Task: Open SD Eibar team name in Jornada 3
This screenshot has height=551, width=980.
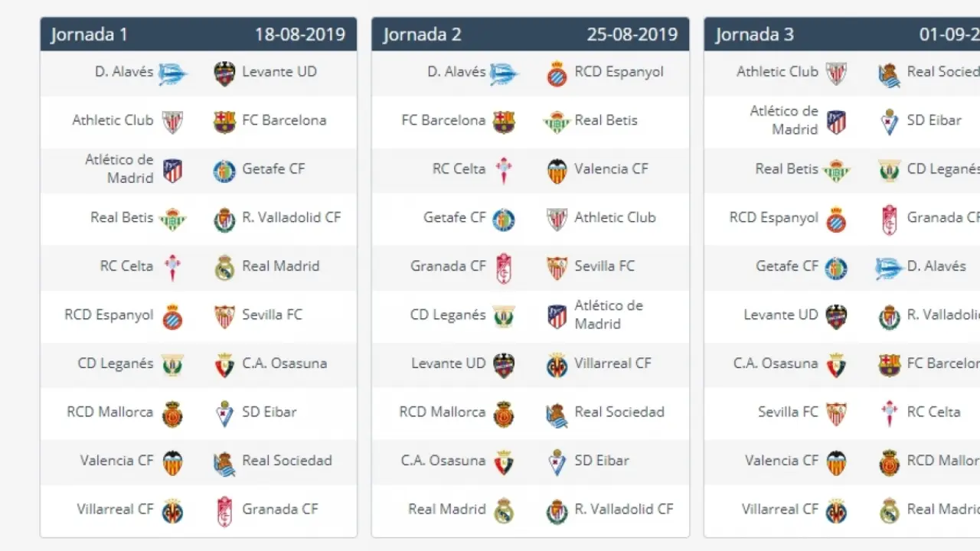Action: [x=934, y=120]
